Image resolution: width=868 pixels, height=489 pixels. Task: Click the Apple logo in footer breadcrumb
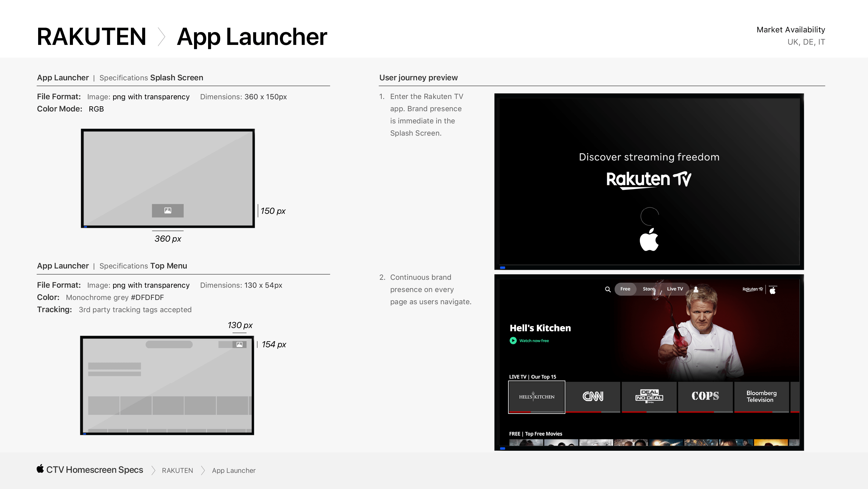tap(41, 469)
